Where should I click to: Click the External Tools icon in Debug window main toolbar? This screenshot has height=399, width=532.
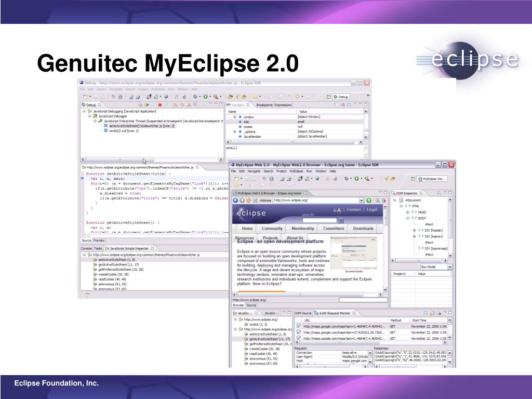coord(216,97)
